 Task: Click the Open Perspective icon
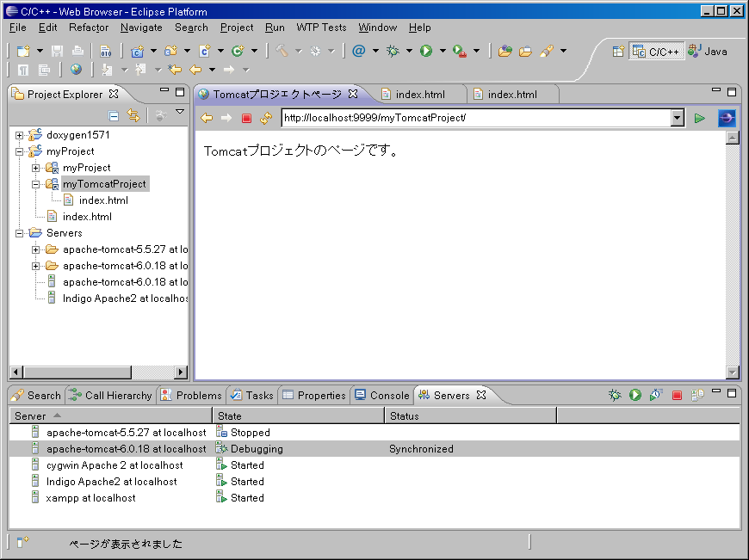tap(618, 52)
